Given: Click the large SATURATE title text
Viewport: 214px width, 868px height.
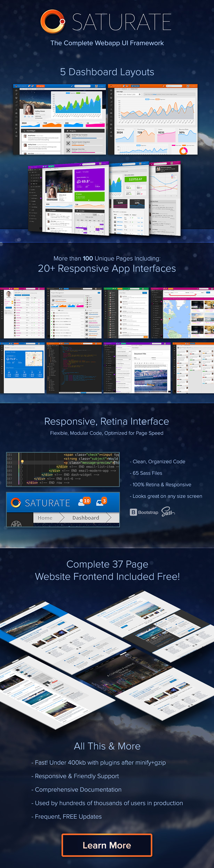Looking at the screenshot, I should click(x=122, y=22).
